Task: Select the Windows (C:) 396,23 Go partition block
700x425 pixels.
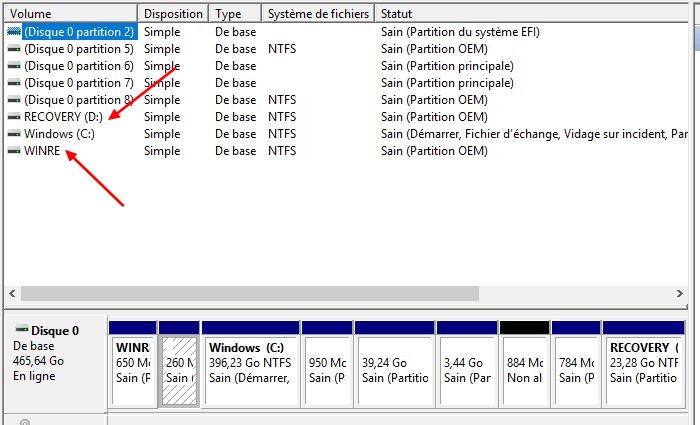Action: point(250,364)
